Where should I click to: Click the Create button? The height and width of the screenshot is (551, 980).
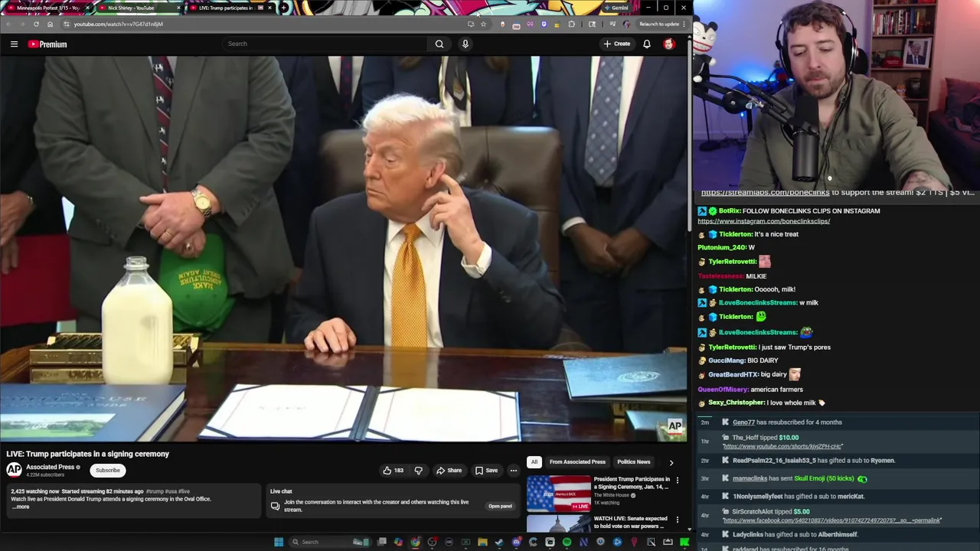click(617, 44)
